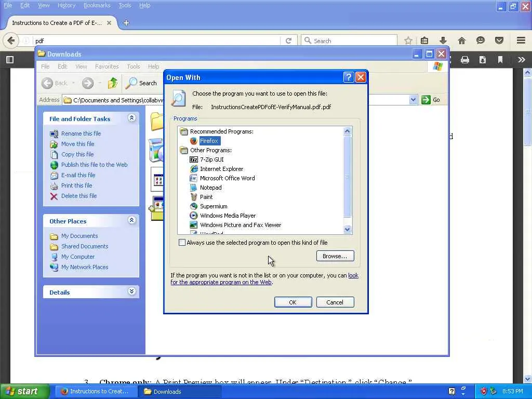Click the Browse... button

pyautogui.click(x=335, y=256)
